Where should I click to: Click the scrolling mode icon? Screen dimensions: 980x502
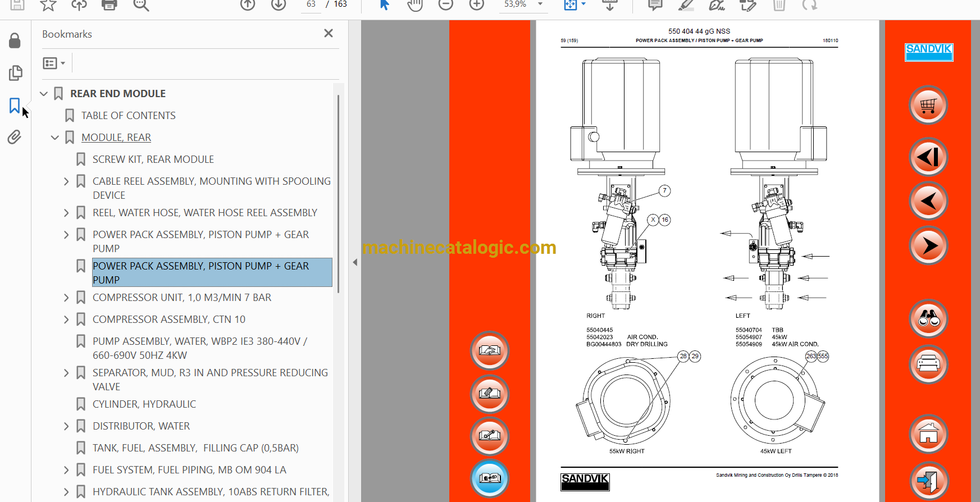click(x=610, y=4)
